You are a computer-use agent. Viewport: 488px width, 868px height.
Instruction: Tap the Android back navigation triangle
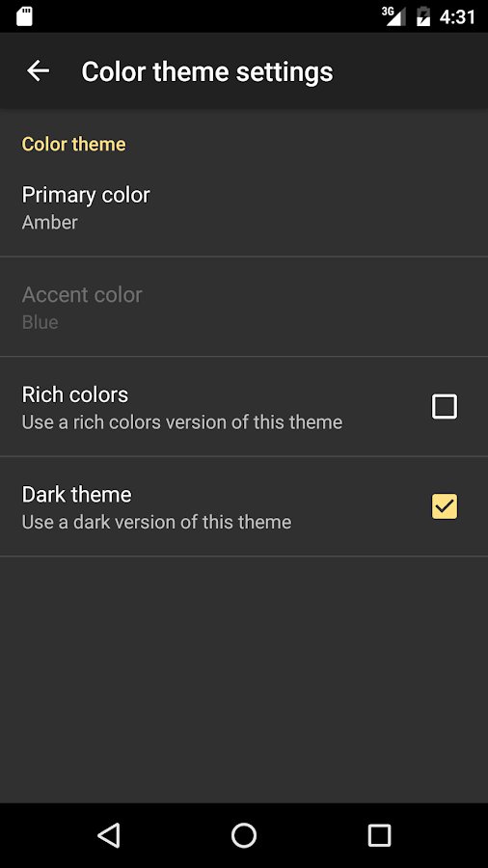point(109,835)
